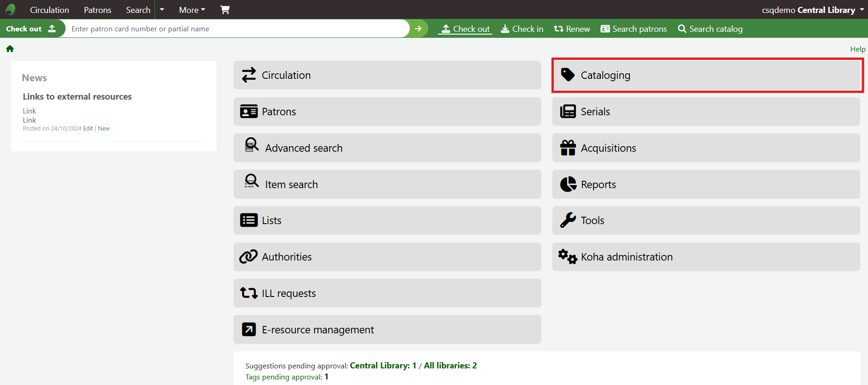Click the Koha logo icon
868x385 pixels.
tap(11, 10)
